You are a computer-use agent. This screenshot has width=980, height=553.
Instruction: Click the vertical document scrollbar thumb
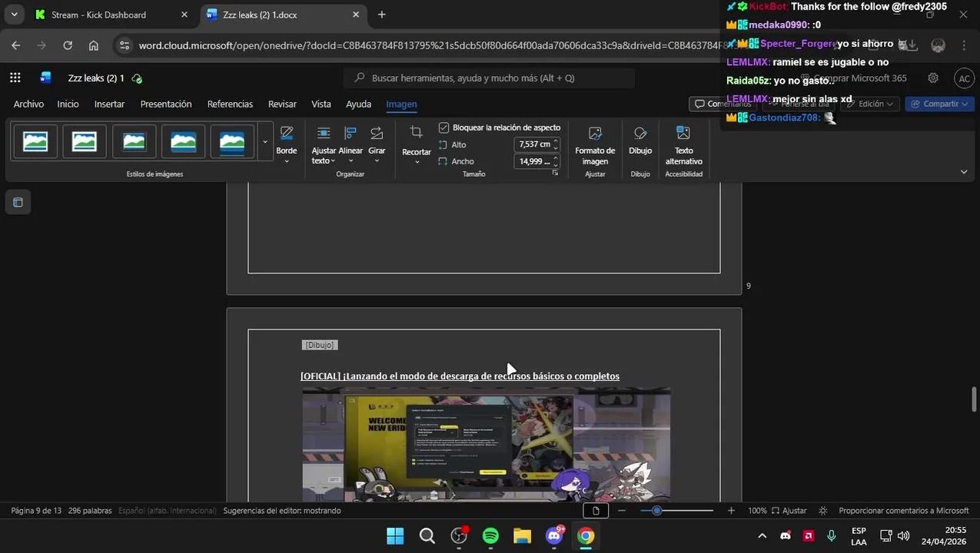974,399
